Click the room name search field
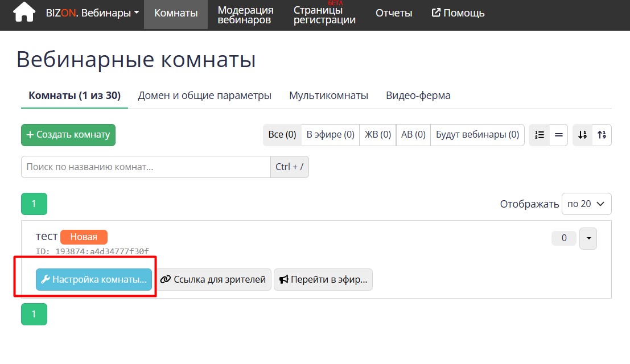The width and height of the screenshot is (630, 364). pyautogui.click(x=145, y=167)
